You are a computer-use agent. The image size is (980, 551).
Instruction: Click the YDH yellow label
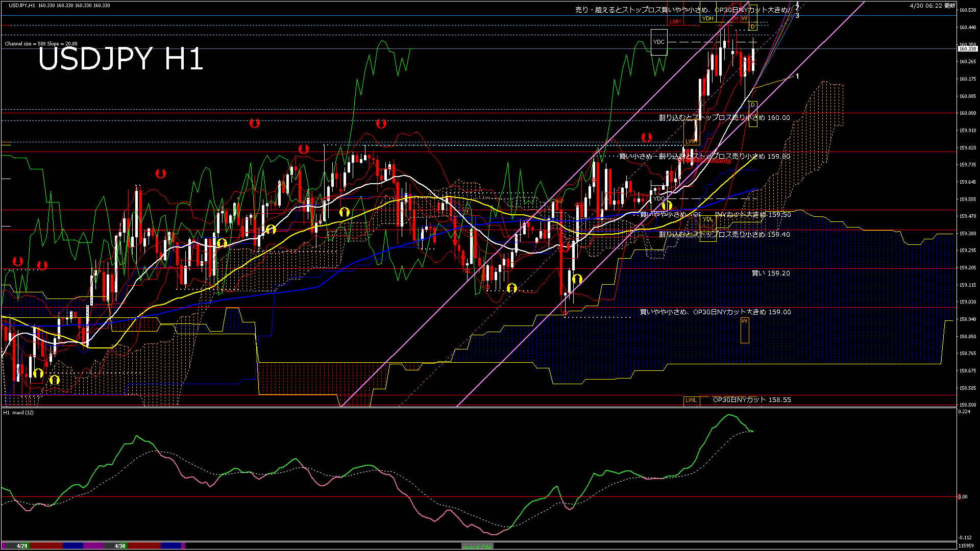707,18
